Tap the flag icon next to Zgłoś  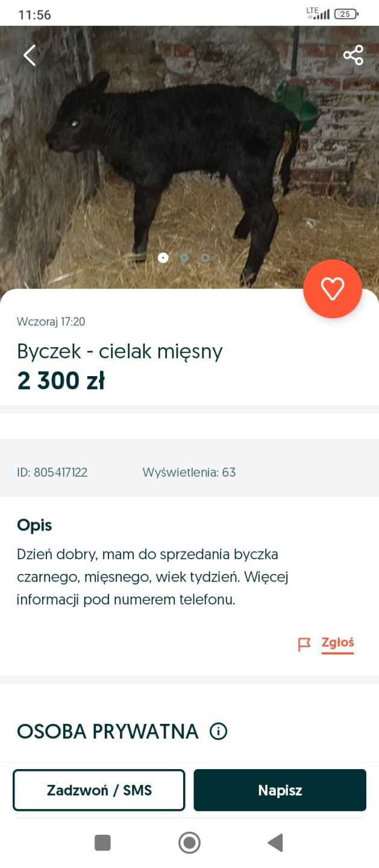coord(304,644)
